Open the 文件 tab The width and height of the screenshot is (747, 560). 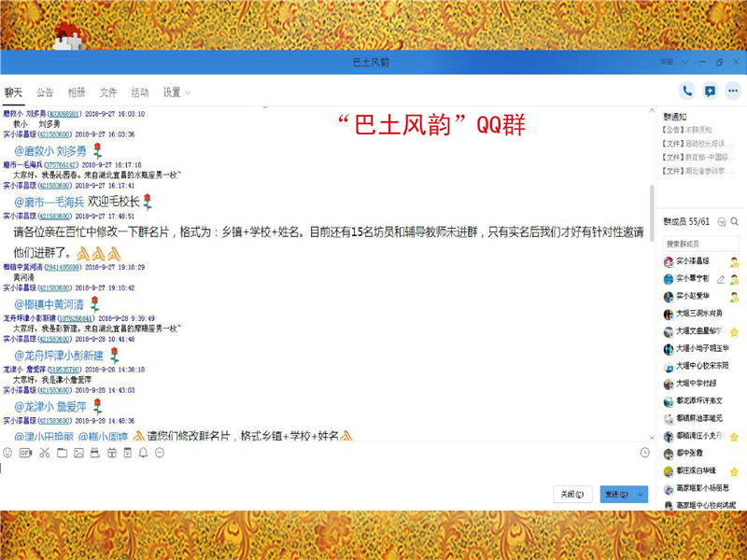point(108,92)
